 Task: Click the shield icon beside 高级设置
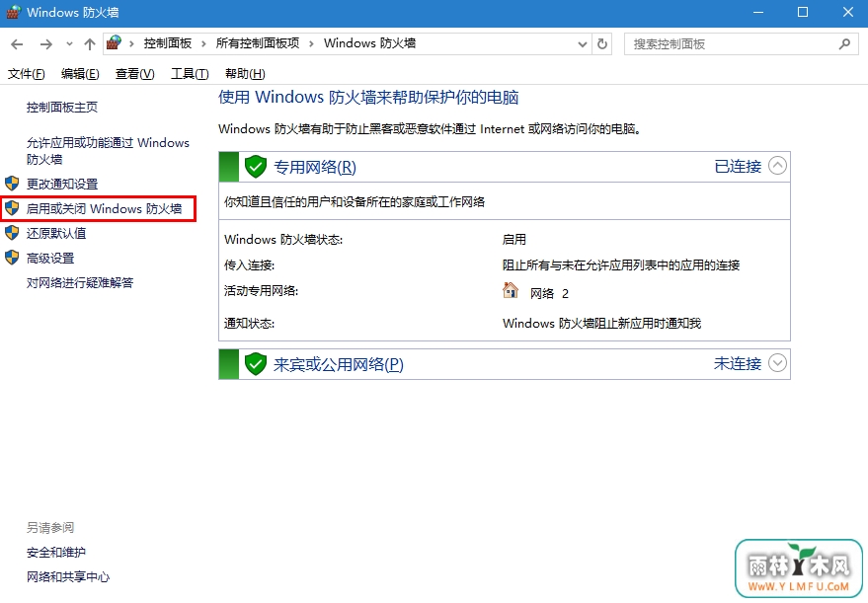click(12, 258)
